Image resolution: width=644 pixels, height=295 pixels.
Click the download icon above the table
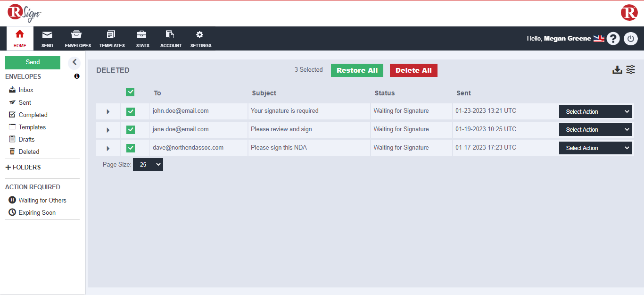tap(617, 70)
